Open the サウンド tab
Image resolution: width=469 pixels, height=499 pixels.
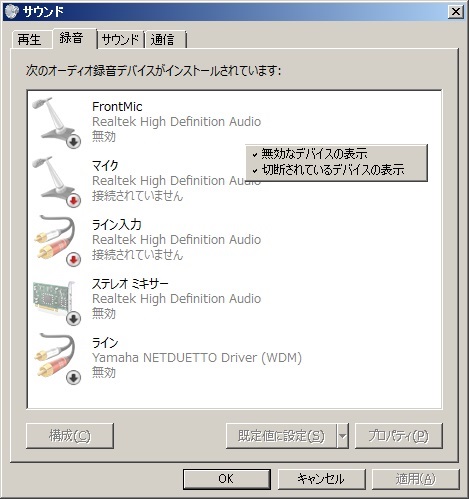120,40
